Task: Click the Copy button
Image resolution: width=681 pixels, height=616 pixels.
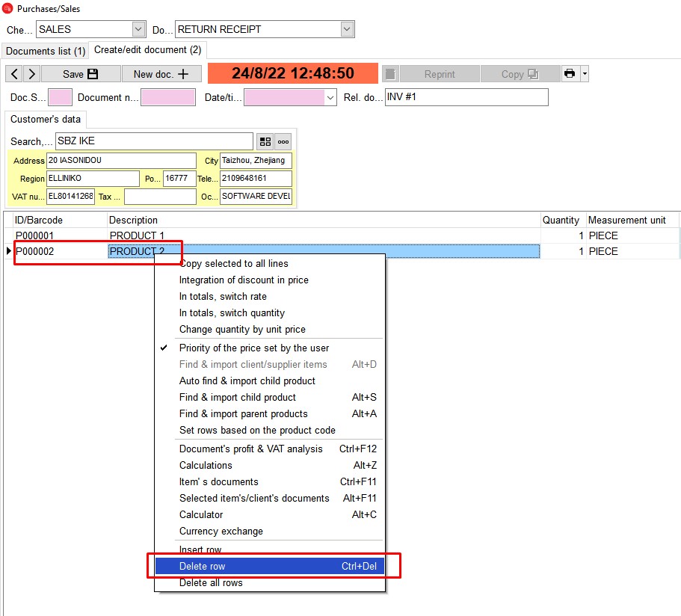Action: [520, 74]
